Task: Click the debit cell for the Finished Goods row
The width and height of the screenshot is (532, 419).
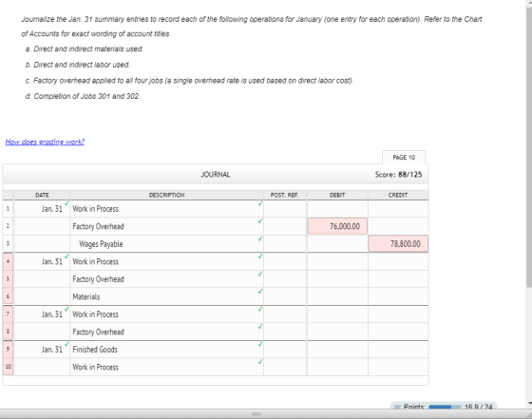Action: click(x=337, y=350)
